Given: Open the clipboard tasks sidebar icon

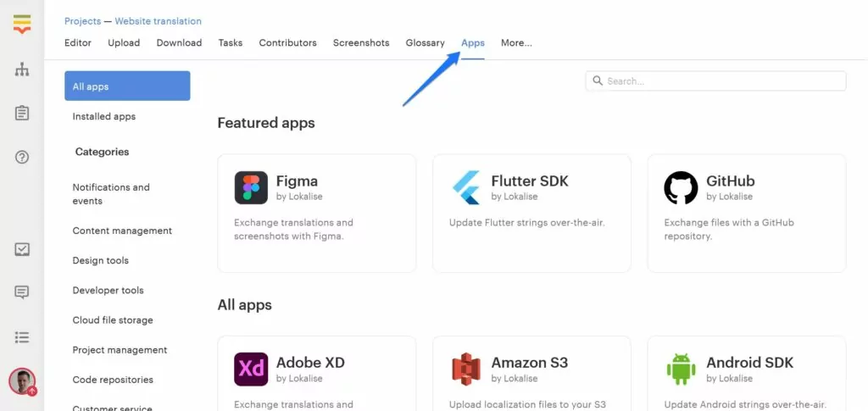Looking at the screenshot, I should (21, 114).
